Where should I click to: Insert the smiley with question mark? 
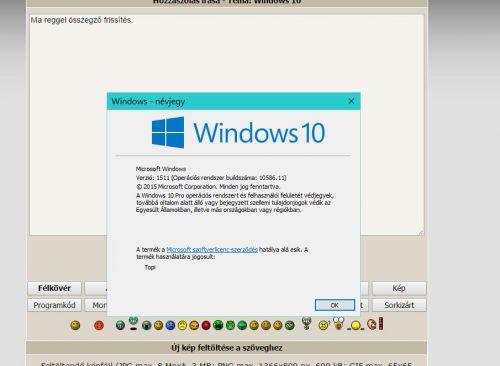tap(323, 325)
